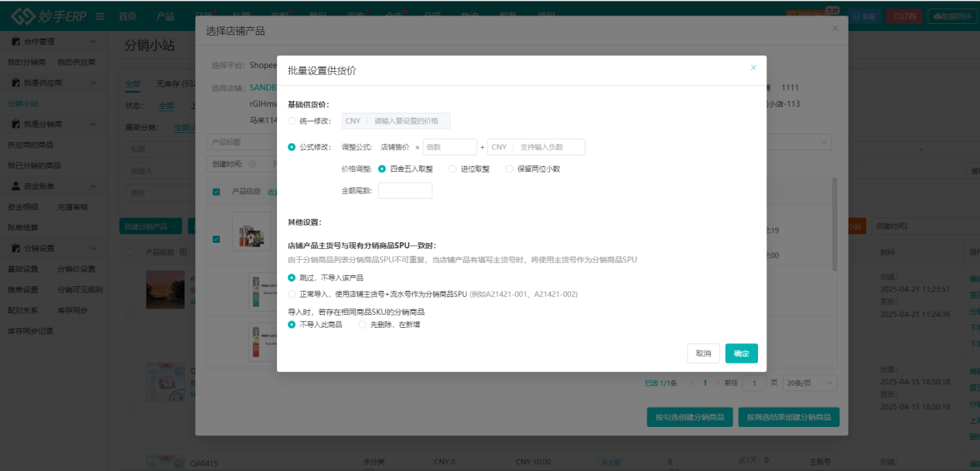Select the 统一修改 radio option

[x=292, y=121]
